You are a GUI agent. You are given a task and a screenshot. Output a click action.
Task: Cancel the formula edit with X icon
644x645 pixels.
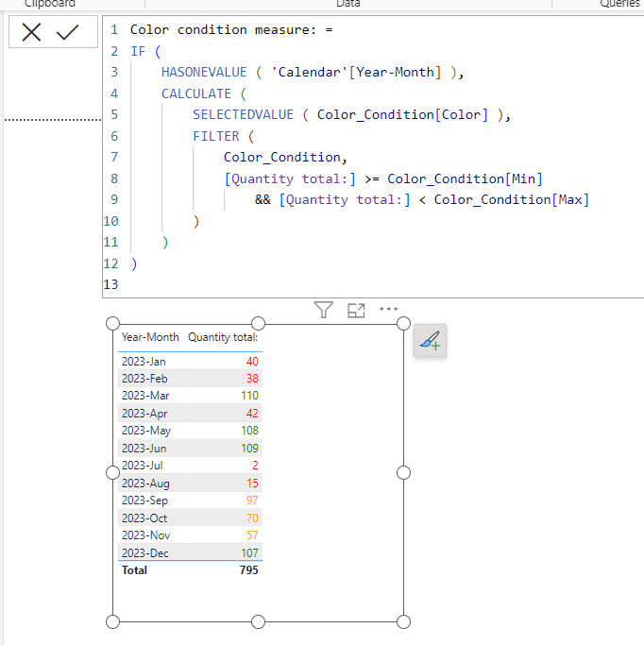pos(31,32)
